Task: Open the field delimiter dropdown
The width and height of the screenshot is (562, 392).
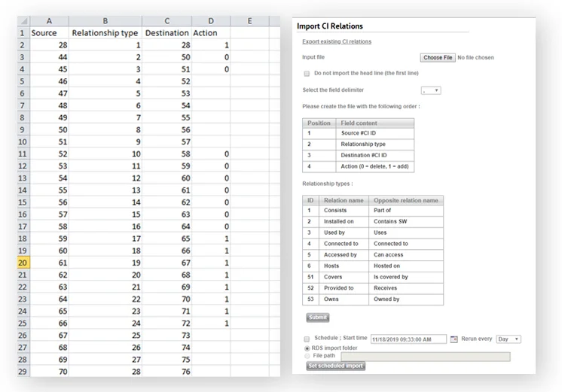Action: click(431, 90)
